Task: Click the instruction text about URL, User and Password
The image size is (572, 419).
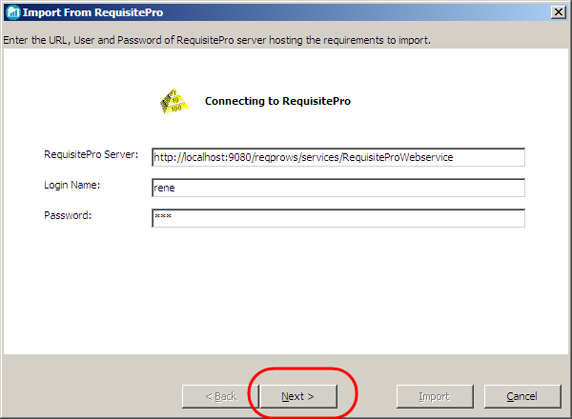Action: point(217,40)
